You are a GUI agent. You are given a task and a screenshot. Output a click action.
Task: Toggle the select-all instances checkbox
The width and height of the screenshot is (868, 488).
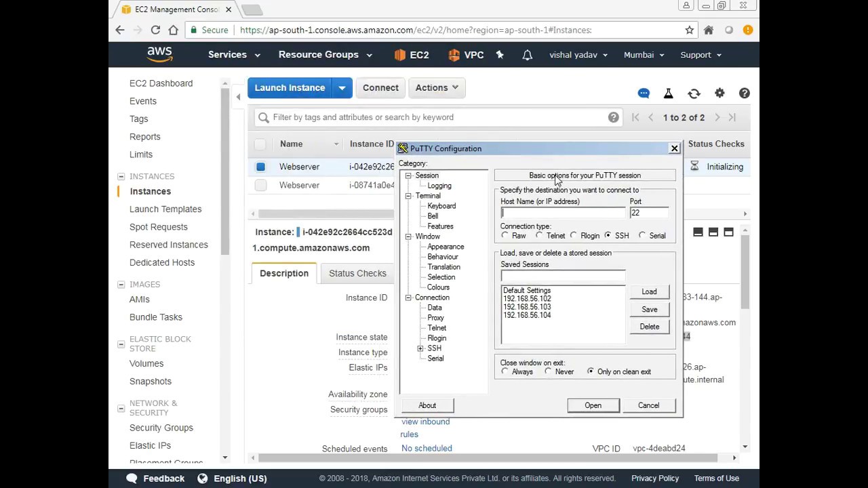[x=260, y=144]
